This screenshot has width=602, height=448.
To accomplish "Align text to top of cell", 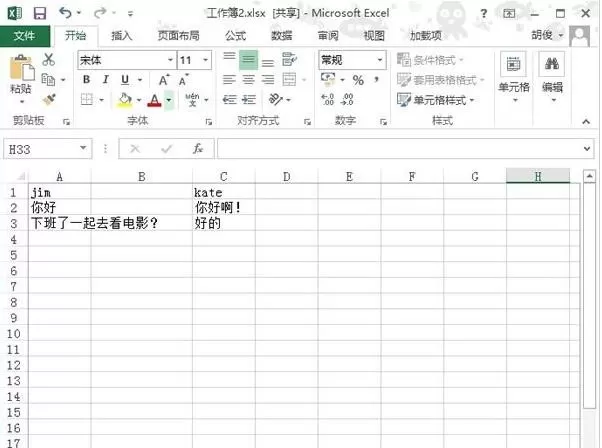I will pos(229,56).
